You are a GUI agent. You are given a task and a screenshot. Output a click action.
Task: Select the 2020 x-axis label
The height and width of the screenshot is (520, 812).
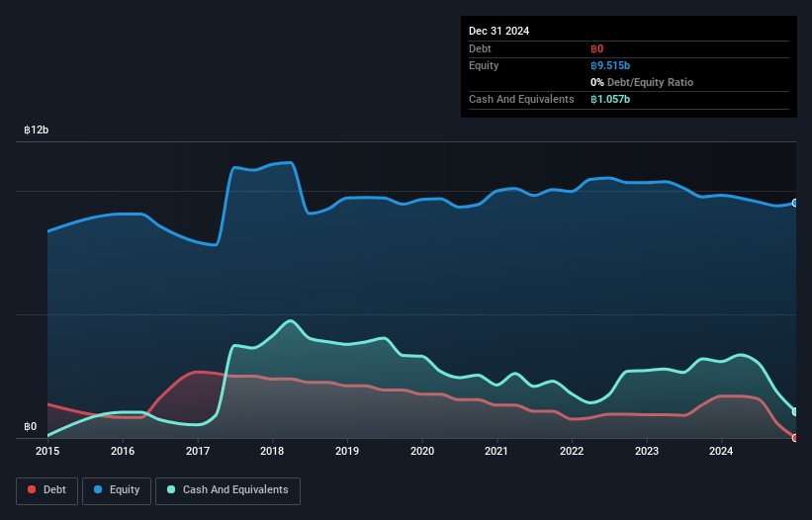(x=421, y=452)
